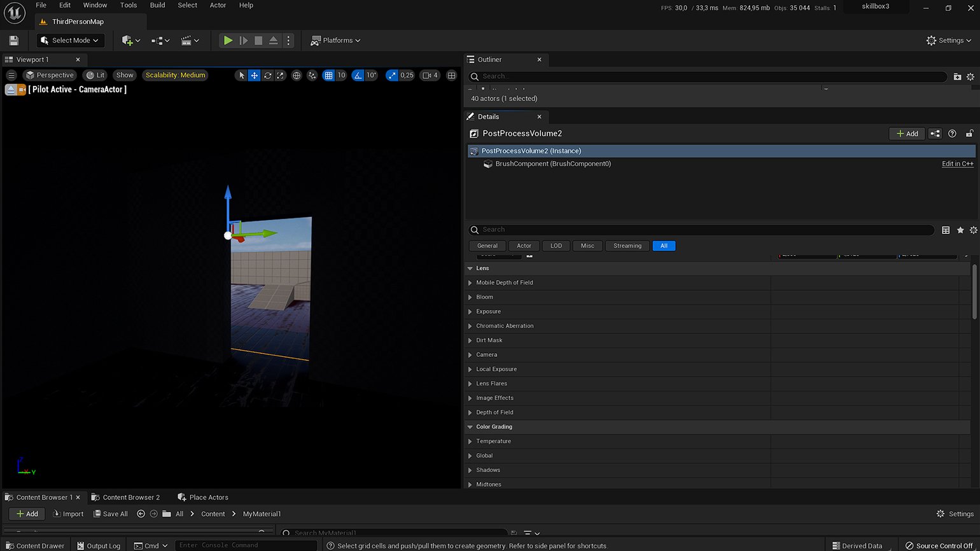
Task: Click the Details property search field
Action: coord(701,230)
